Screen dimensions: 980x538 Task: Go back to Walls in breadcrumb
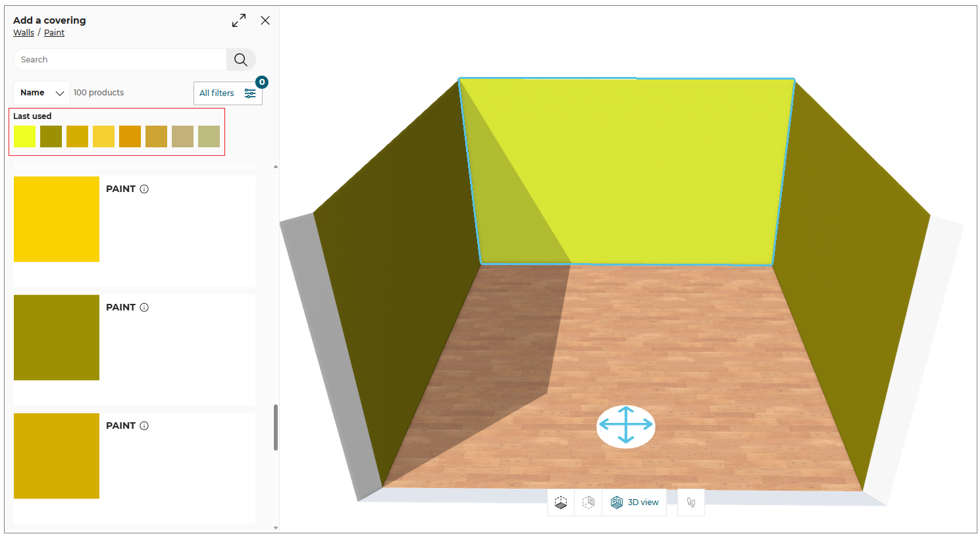click(x=24, y=33)
